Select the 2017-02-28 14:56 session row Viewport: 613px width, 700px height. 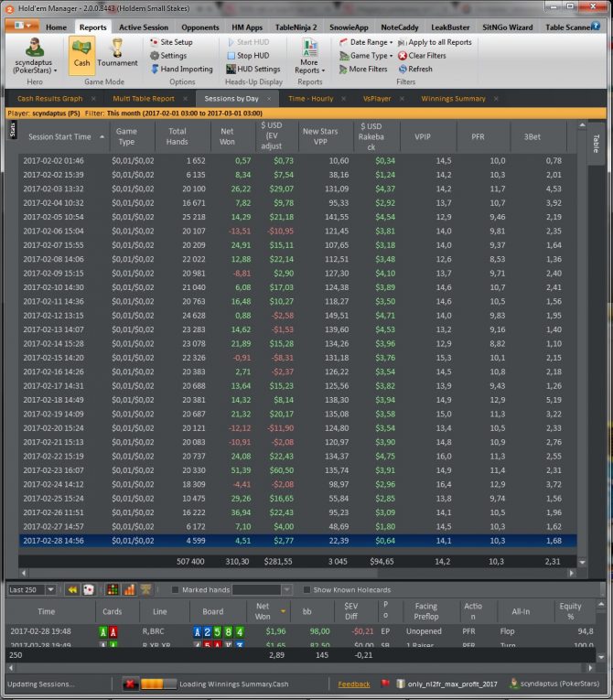[x=297, y=541]
